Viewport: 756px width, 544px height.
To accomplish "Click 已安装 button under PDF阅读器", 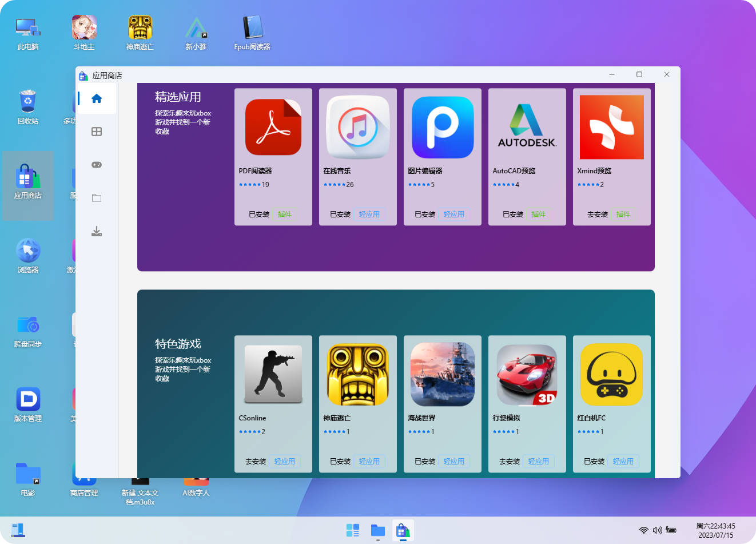I will click(259, 215).
